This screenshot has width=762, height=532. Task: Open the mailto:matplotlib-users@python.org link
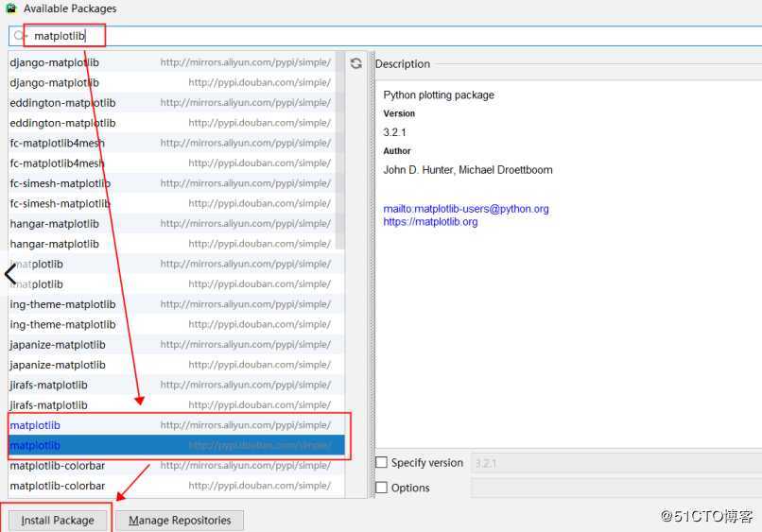pos(465,209)
